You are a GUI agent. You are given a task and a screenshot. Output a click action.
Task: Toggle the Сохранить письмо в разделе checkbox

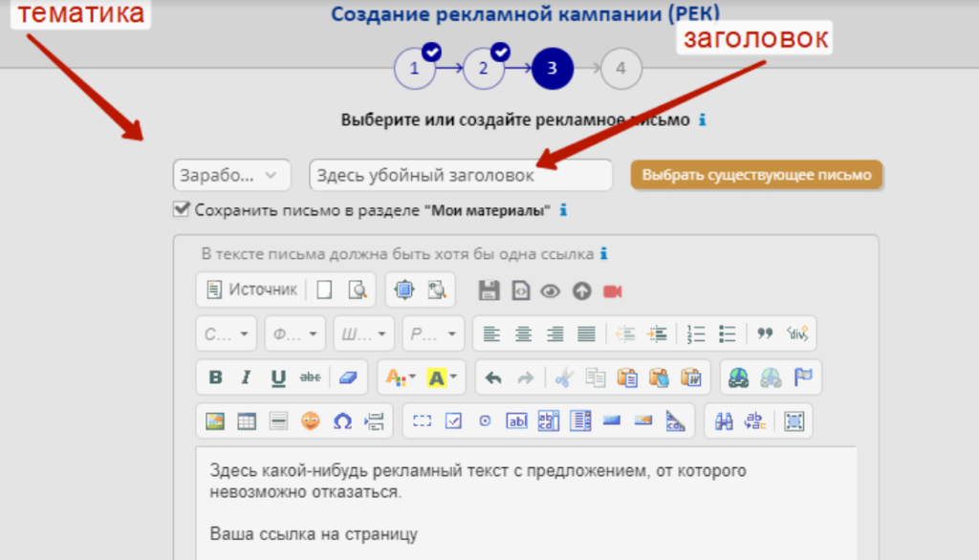pos(181,208)
